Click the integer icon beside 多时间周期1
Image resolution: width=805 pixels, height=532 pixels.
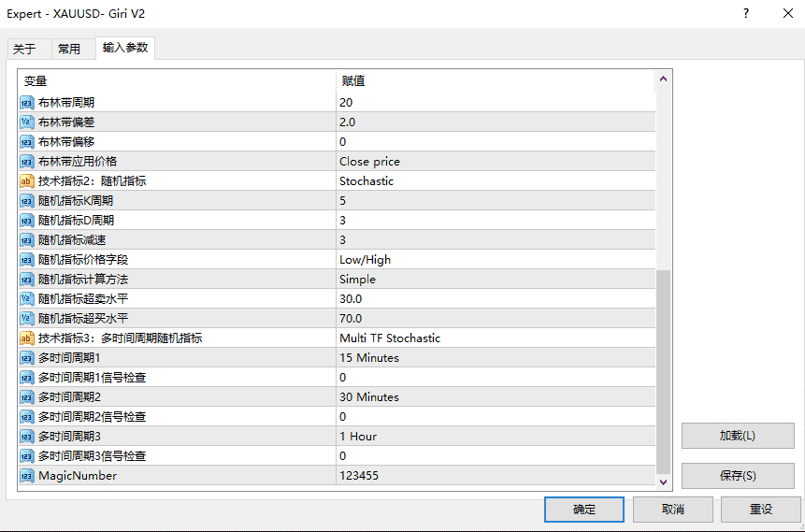point(27,357)
